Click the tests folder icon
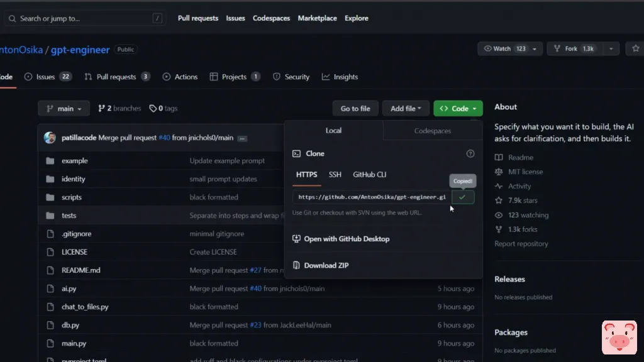 coord(50,216)
